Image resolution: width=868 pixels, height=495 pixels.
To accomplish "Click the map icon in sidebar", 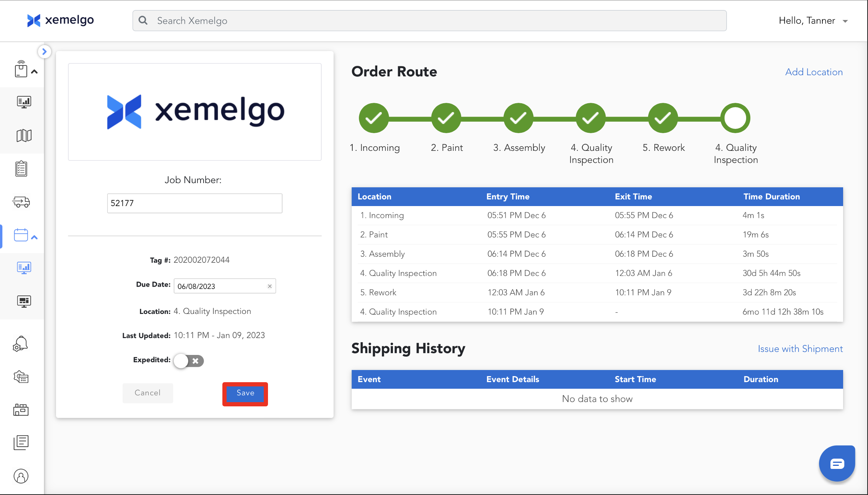I will click(24, 135).
